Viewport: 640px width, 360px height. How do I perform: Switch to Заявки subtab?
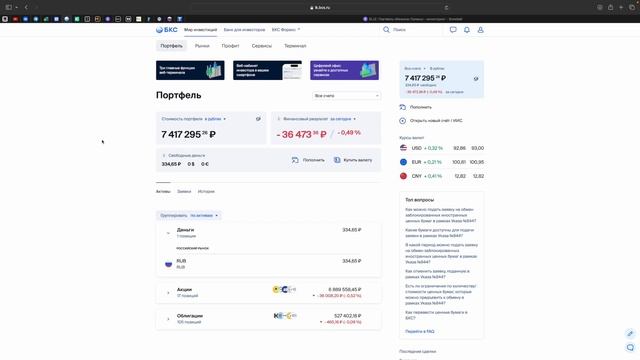(x=184, y=191)
